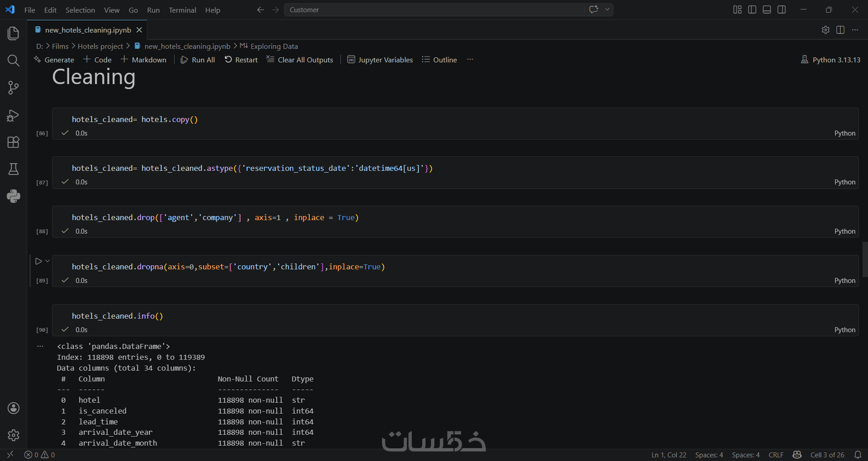The width and height of the screenshot is (868, 461).
Task: Click Run All in notebook toolbar
Action: coord(198,60)
